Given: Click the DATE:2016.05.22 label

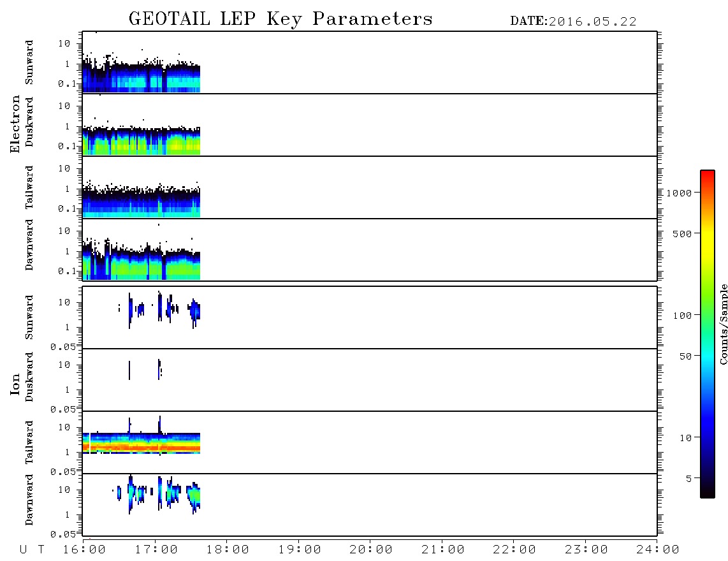Looking at the screenshot, I should pyautogui.click(x=573, y=22).
